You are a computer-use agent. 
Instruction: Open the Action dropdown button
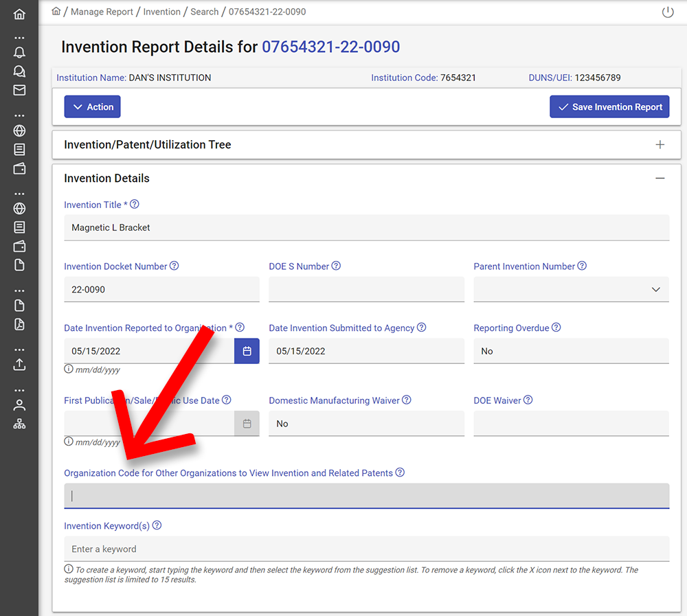pyautogui.click(x=93, y=107)
